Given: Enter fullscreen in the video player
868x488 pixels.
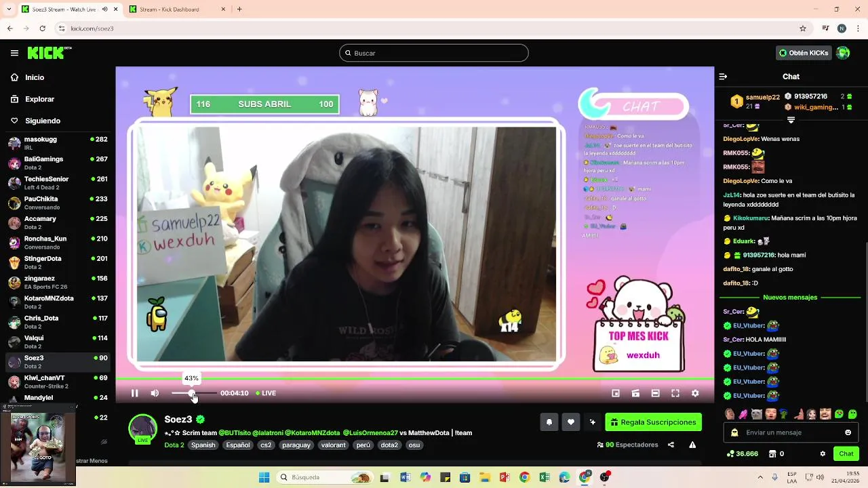Looking at the screenshot, I should click(675, 393).
